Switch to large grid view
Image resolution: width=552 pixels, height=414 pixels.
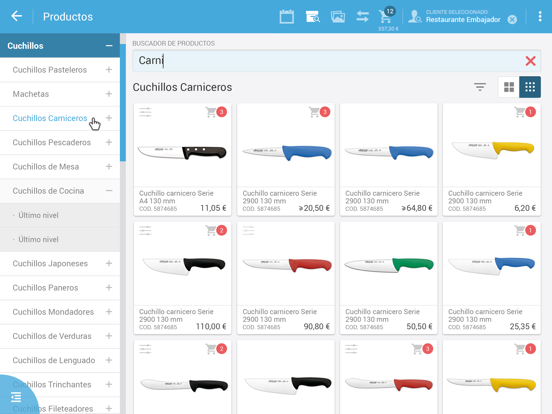click(509, 87)
